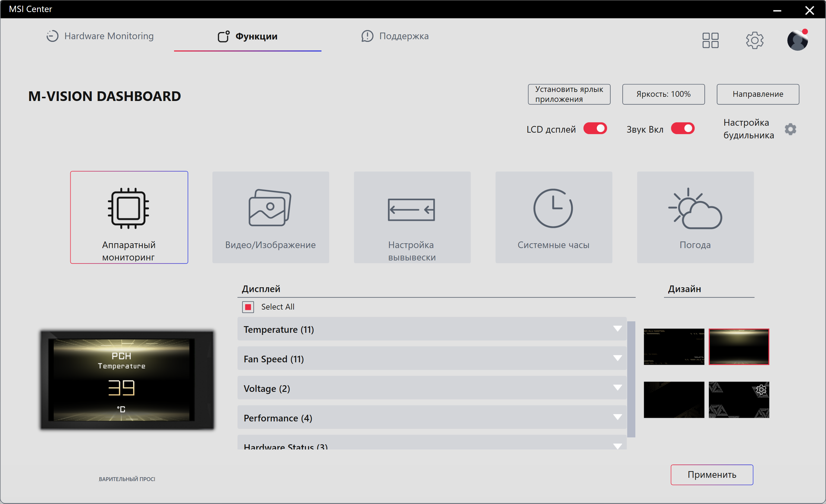The width and height of the screenshot is (826, 504).
Task: Open alarm settings gear icon
Action: pyautogui.click(x=790, y=129)
